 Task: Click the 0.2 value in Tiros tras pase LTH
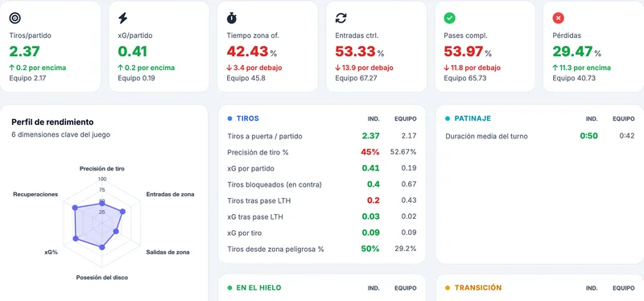(x=374, y=200)
